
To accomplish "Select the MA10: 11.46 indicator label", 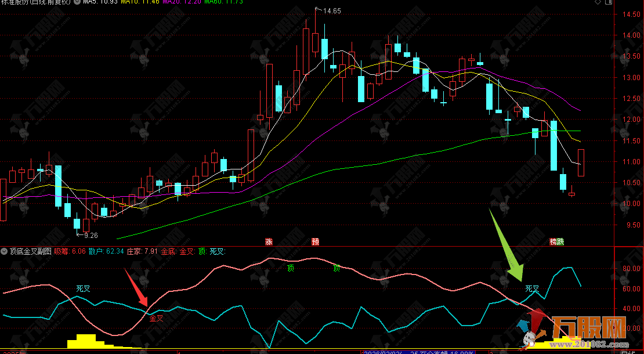I will [x=140, y=2].
